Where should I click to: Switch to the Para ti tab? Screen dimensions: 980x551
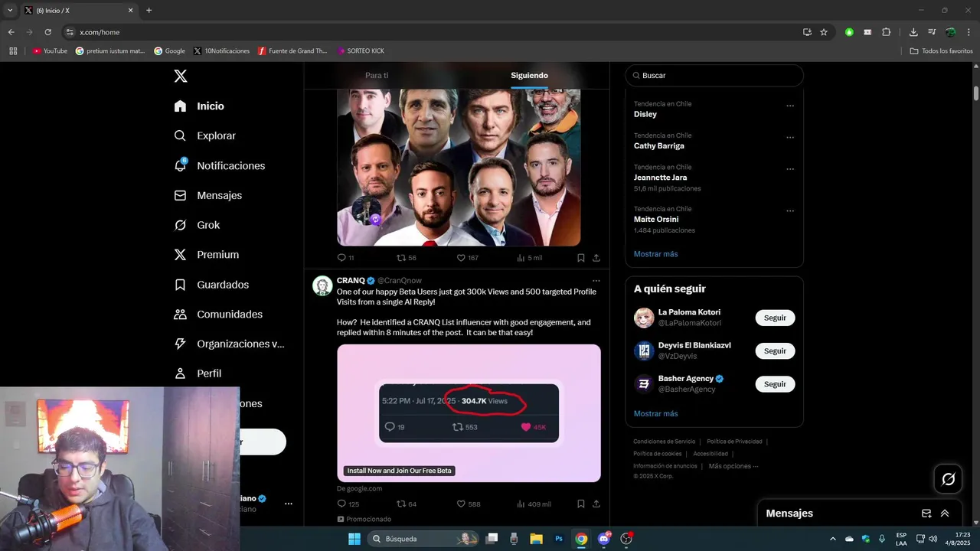[377, 76]
